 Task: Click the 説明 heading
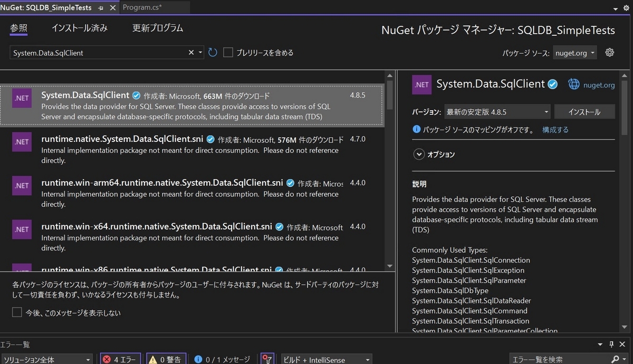coord(419,184)
